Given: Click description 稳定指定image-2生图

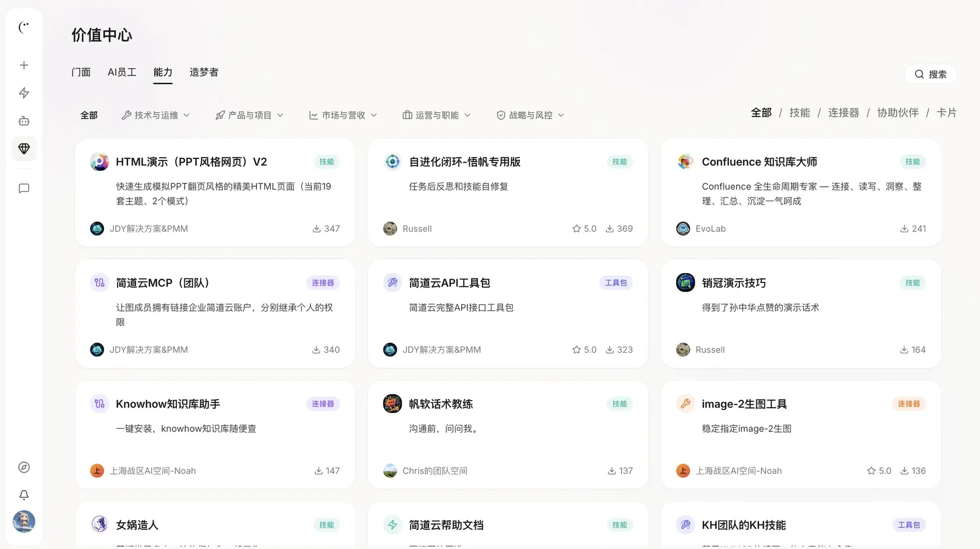Looking at the screenshot, I should (x=746, y=429).
